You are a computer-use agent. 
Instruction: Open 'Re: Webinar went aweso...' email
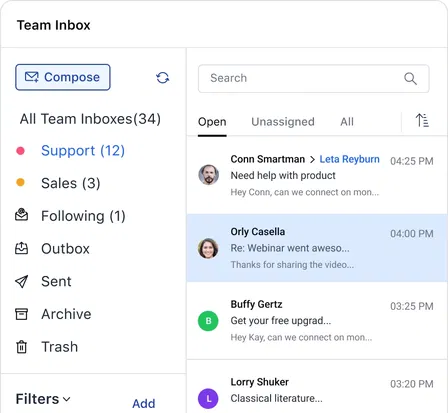point(290,248)
